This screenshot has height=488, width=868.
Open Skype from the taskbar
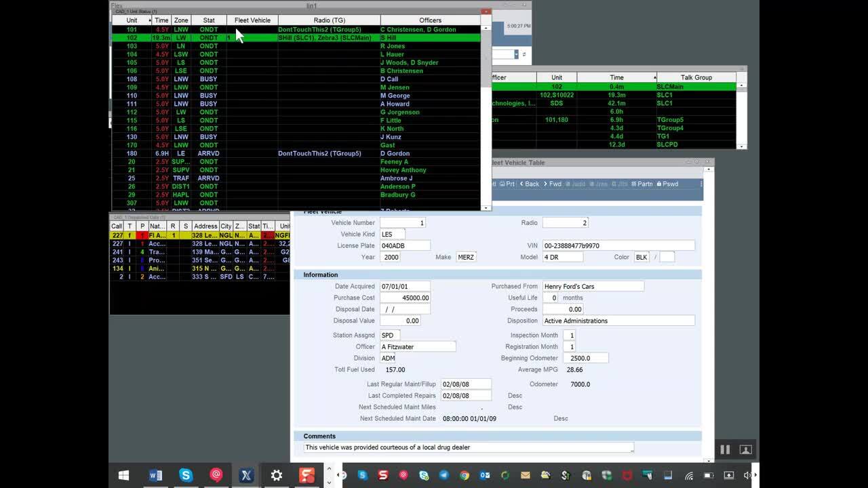tap(186, 475)
